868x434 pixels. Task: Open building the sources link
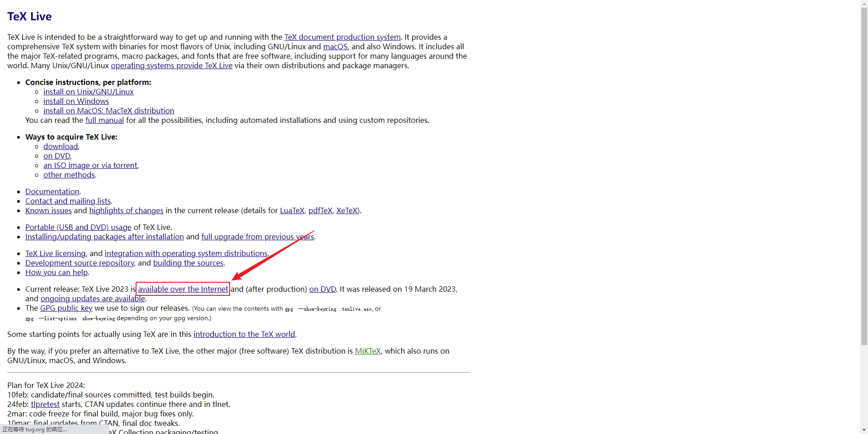coord(188,263)
